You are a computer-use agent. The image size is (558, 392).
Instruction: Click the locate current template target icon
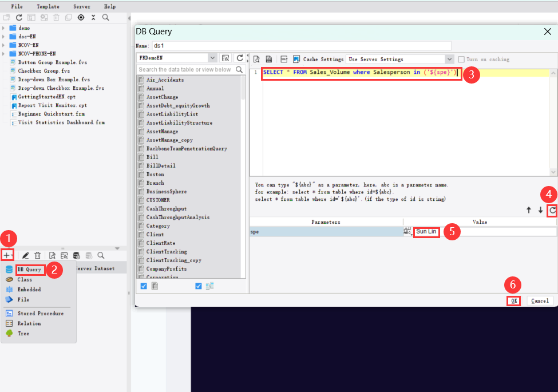click(x=81, y=18)
